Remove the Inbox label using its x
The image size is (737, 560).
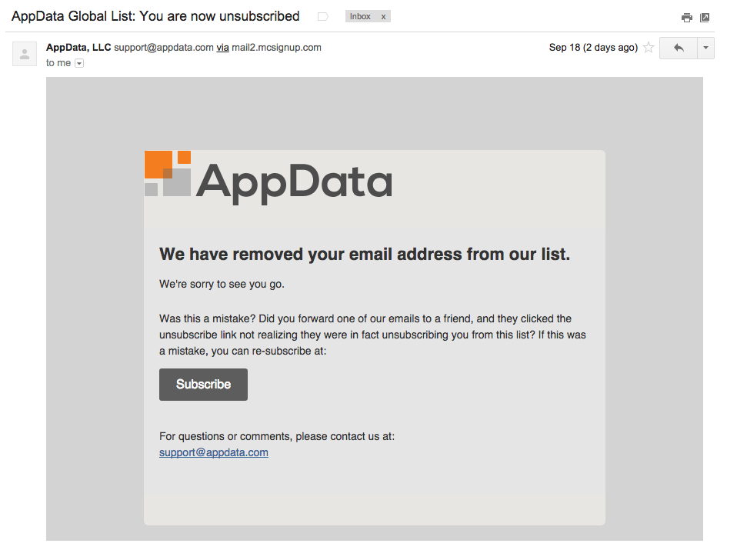point(383,16)
